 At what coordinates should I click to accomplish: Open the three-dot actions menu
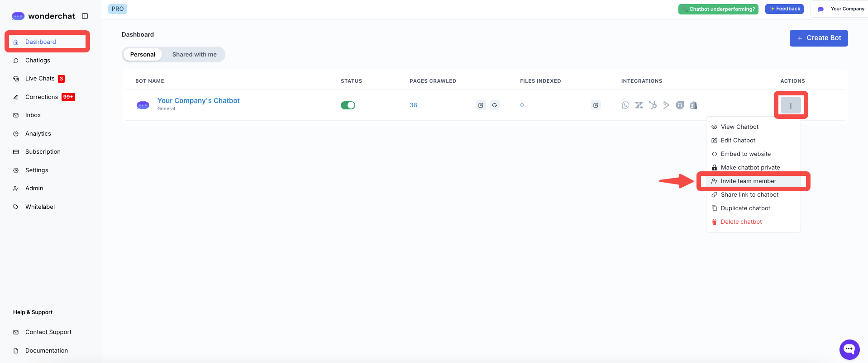click(x=790, y=106)
